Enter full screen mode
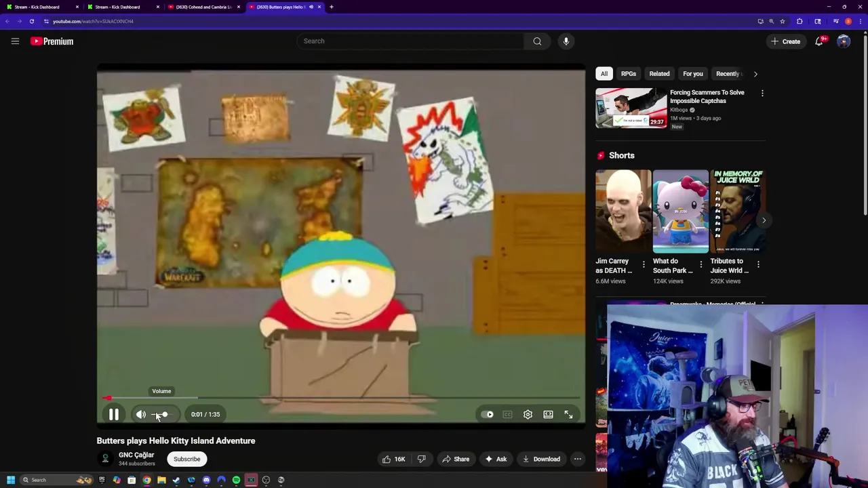The height and width of the screenshot is (488, 868). click(x=568, y=414)
